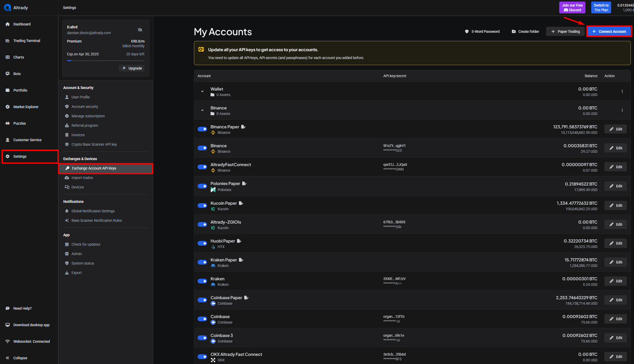Viewport: 634px width, 364px height.
Task: Click the Create folder option
Action: tap(525, 32)
